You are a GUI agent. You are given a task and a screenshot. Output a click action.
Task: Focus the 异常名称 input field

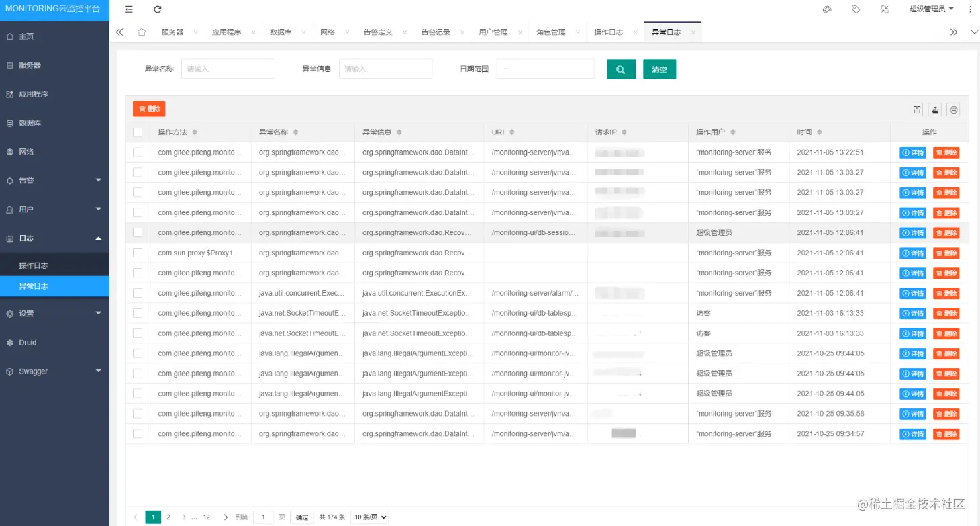pyautogui.click(x=228, y=69)
